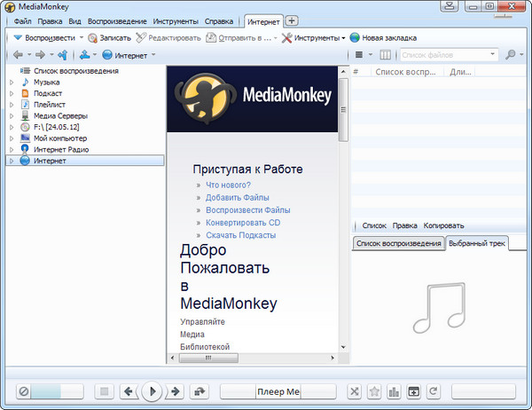Viewport: 532px width, 410px height.
Task: Toggle mute on the volume control
Action: [25, 391]
